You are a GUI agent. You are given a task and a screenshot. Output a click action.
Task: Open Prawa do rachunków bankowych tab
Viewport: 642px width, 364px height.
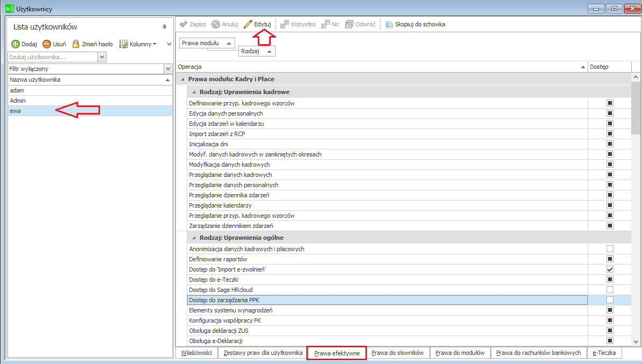point(539,353)
